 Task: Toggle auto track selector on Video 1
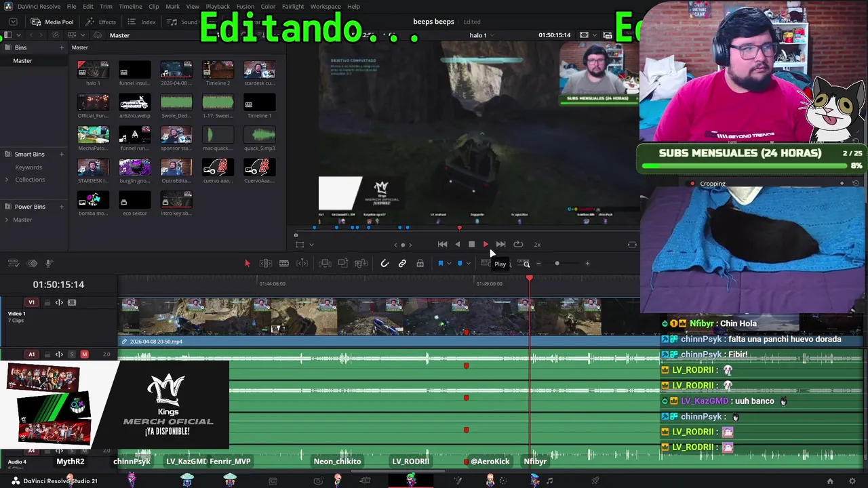click(59, 302)
